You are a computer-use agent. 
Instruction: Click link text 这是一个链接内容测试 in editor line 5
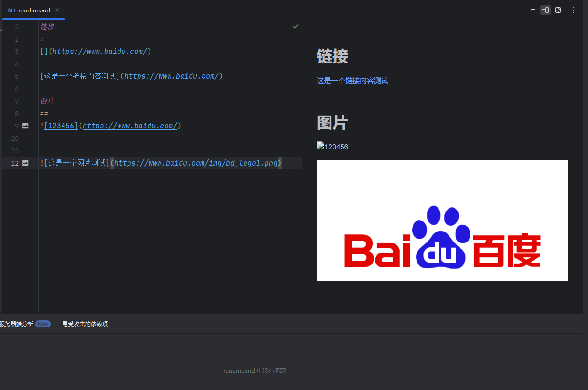pos(80,76)
